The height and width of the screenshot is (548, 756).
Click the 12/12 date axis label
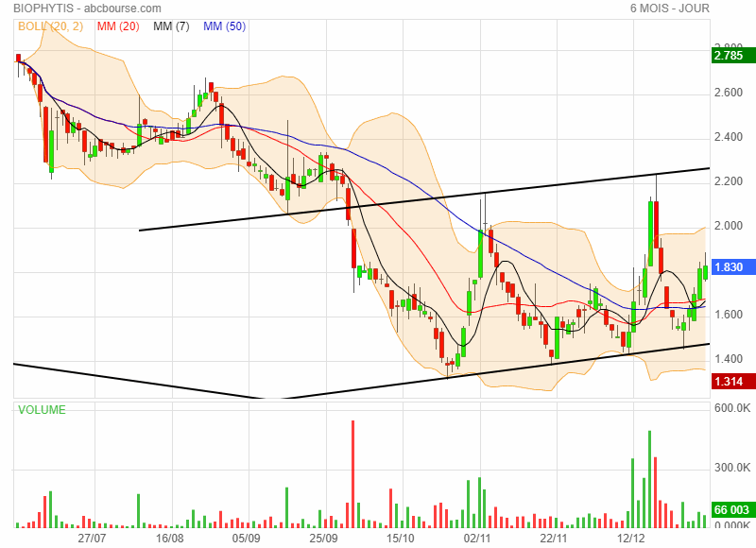point(631,538)
